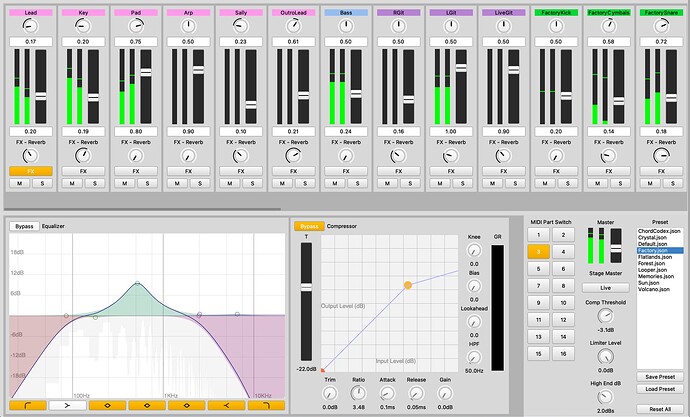Toggle the Live button under Stage Master

click(606, 288)
